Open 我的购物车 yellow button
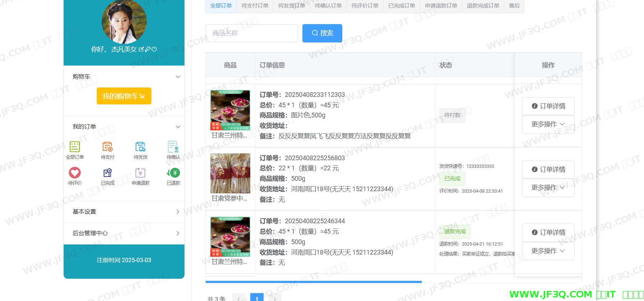 [x=124, y=96]
